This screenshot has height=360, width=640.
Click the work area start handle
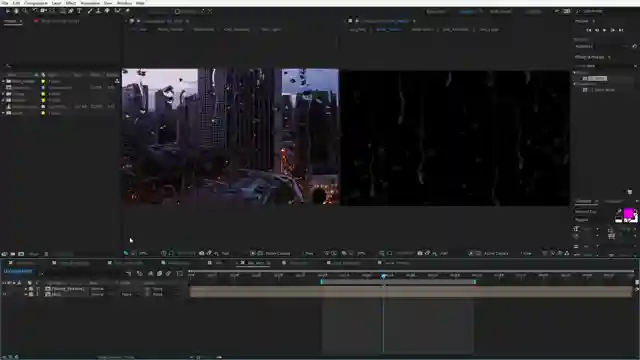(322, 282)
